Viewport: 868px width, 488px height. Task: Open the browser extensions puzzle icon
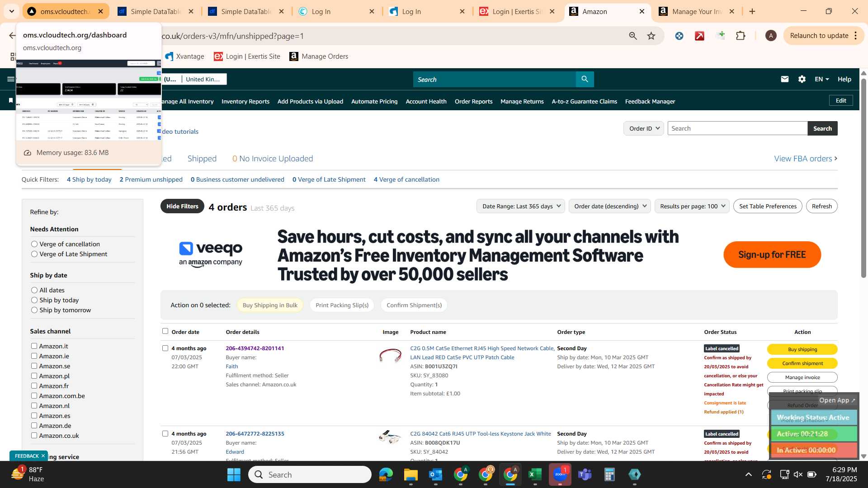tap(741, 36)
